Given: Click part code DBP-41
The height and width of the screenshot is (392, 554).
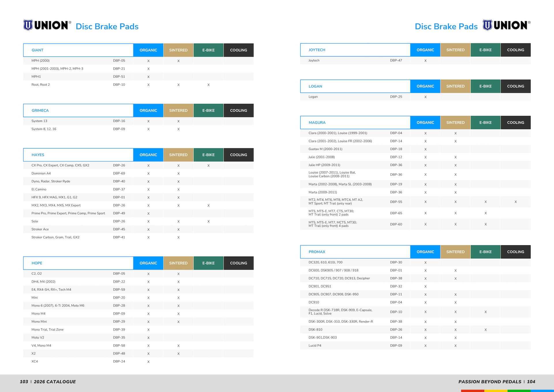Looking at the screenshot, I should click(x=119, y=237).
